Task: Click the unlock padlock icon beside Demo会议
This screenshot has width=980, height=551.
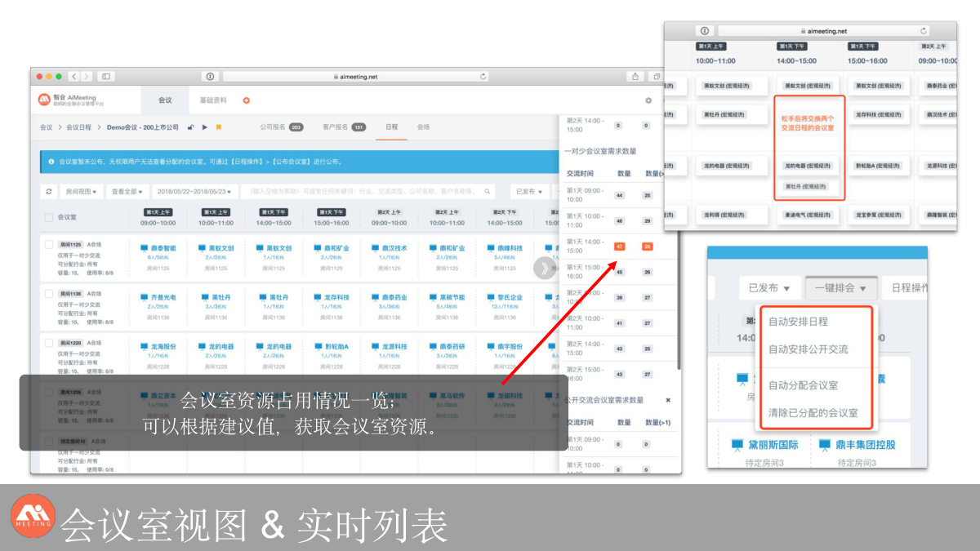Action: point(190,127)
